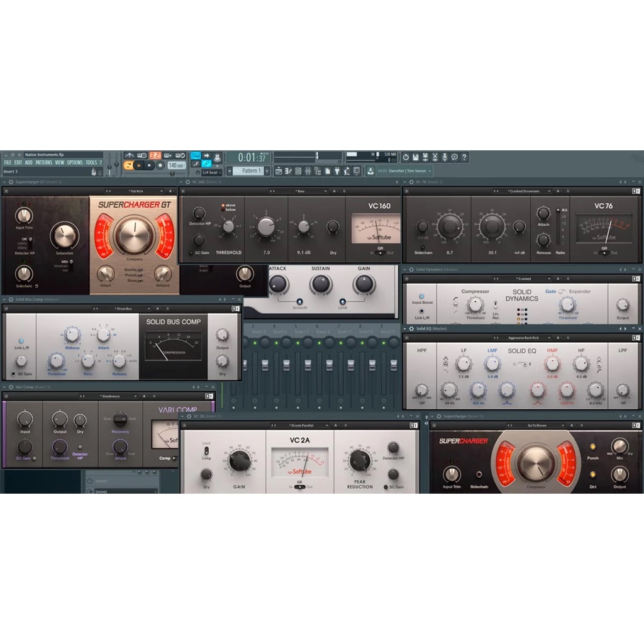The height and width of the screenshot is (644, 644).
Task: Open the Drums Parallel preset dropdown
Action: [x=304, y=426]
